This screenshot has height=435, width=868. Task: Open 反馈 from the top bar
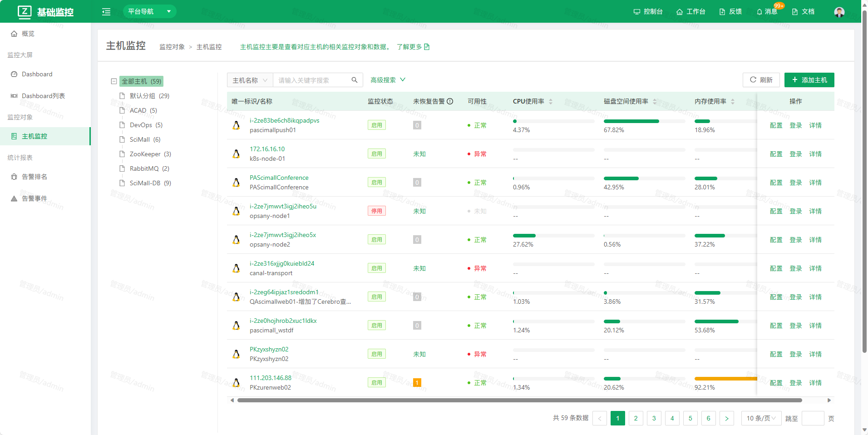730,12
